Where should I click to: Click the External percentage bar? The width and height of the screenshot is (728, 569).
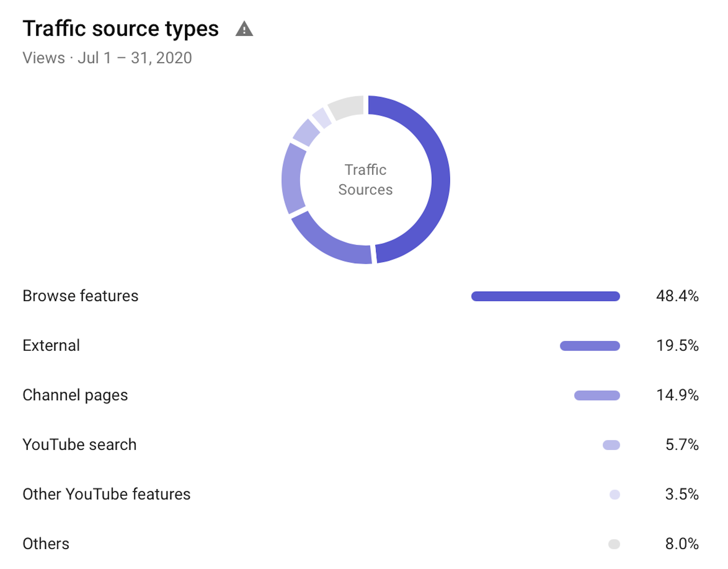click(x=590, y=346)
